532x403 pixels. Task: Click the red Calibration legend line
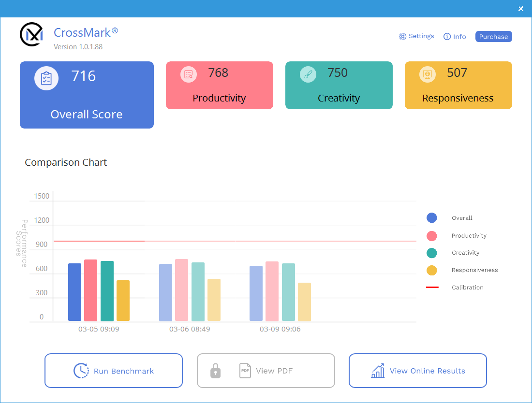point(432,288)
